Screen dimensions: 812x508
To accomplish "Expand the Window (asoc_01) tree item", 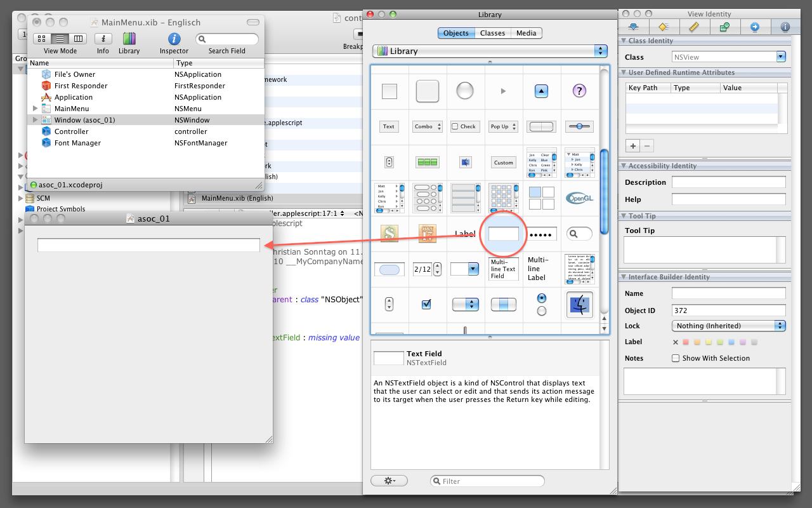I will pos(36,120).
